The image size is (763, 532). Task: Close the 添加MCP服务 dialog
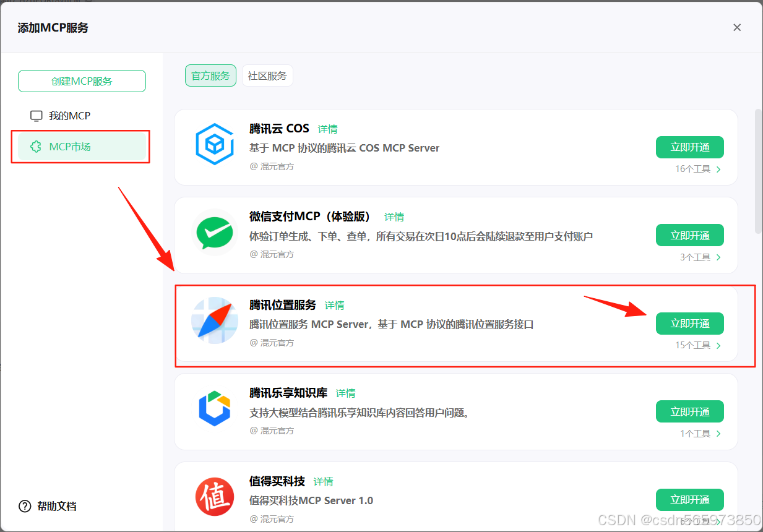click(x=737, y=27)
